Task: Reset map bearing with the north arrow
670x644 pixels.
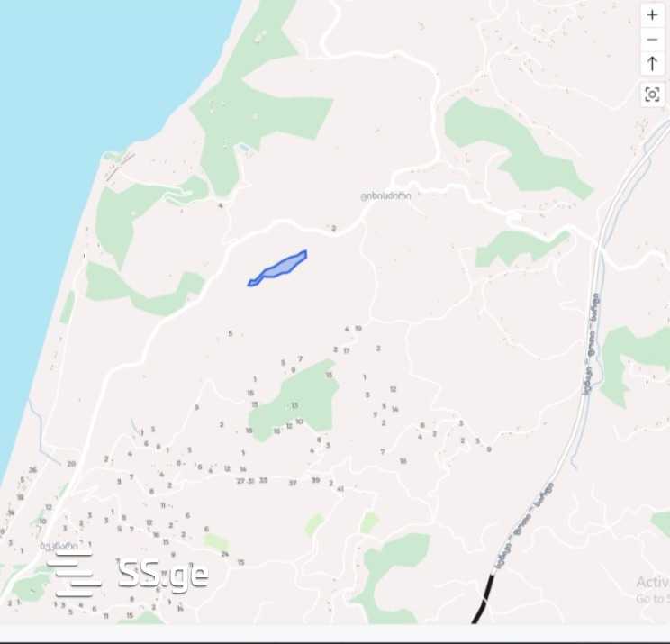Action: coord(652,64)
